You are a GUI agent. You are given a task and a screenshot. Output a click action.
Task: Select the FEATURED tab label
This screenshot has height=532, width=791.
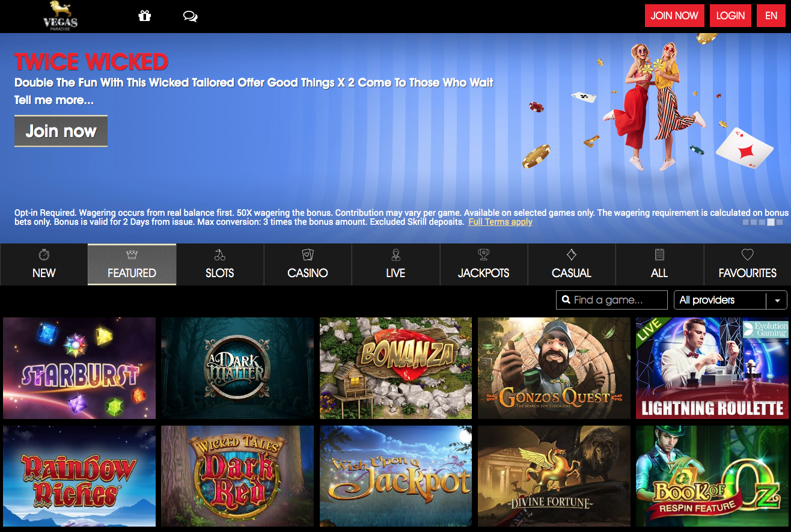pos(132,273)
